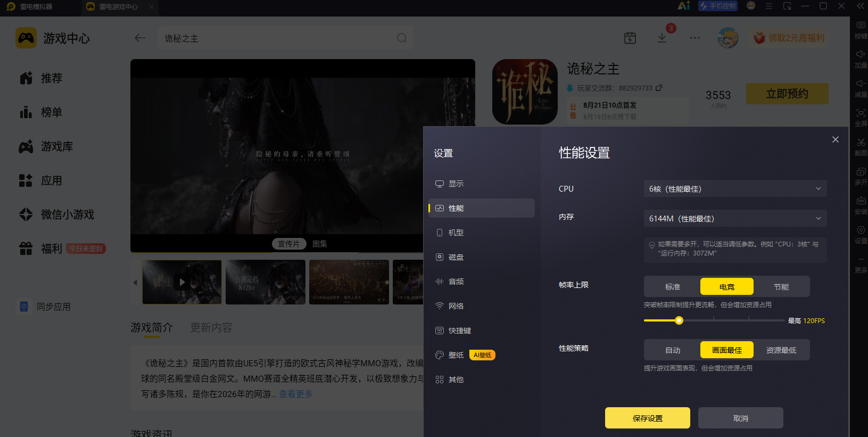Open 壁纸 settings section
This screenshot has width=868, height=437.
click(482, 355)
